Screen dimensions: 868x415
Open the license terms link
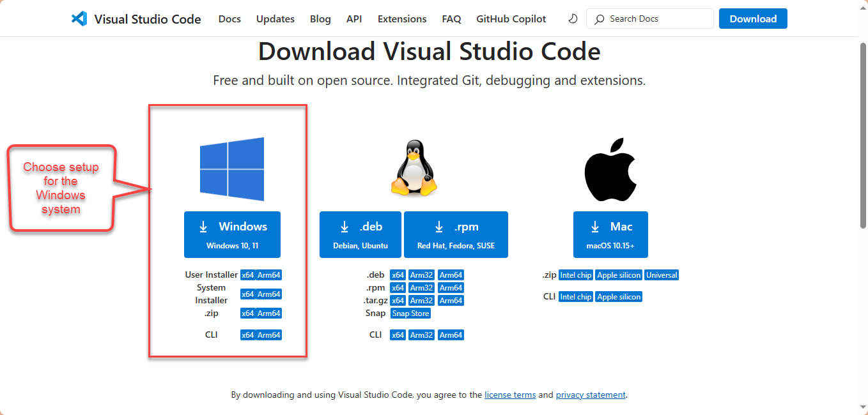(x=510, y=395)
